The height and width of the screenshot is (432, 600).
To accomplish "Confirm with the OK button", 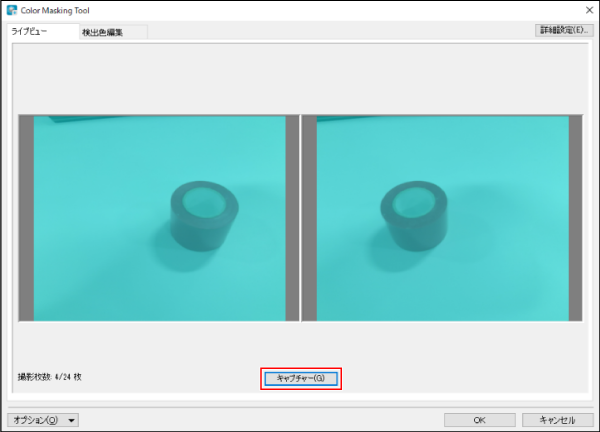I will tap(479, 420).
